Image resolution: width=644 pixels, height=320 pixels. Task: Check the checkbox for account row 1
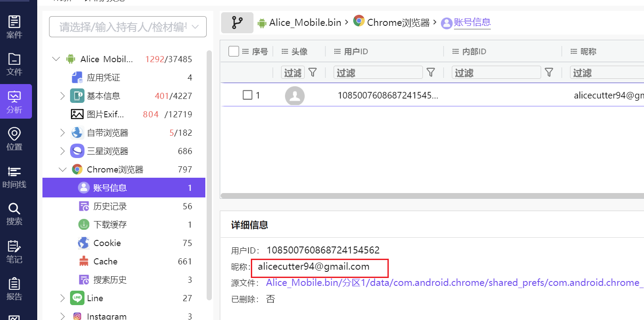[246, 95]
